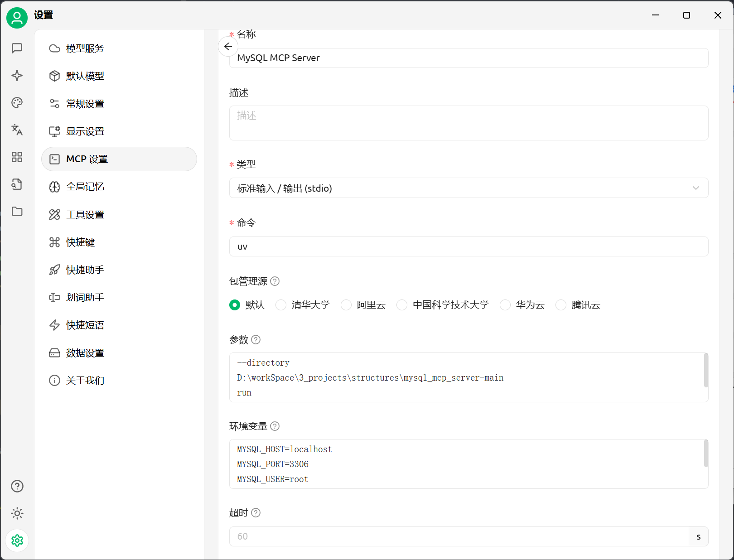Open the 快捷键 settings page
This screenshot has height=560, width=734.
tap(81, 242)
